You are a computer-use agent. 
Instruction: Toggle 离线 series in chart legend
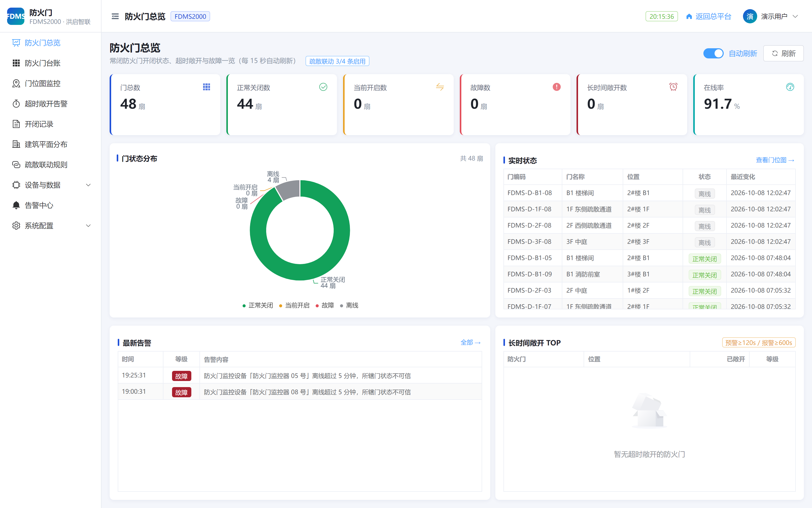click(349, 305)
